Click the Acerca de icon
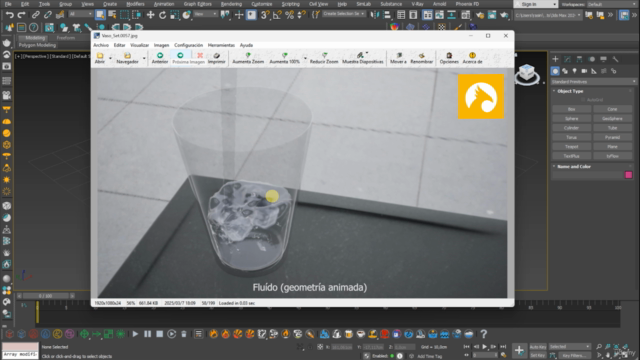Viewport: 640px width, 360px height. pos(472,58)
